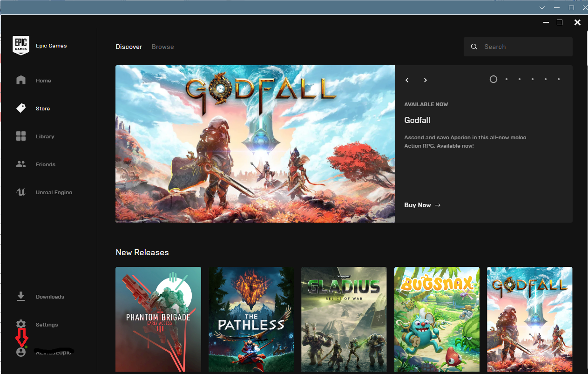
Task: Open the Downloads arrow icon
Action: coord(21,296)
